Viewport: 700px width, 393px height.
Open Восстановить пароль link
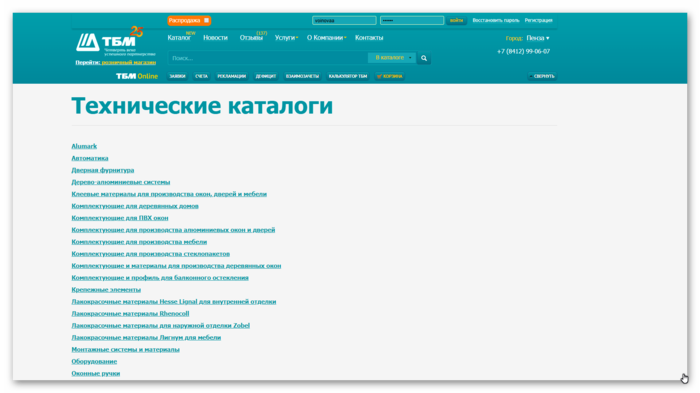pyautogui.click(x=496, y=21)
